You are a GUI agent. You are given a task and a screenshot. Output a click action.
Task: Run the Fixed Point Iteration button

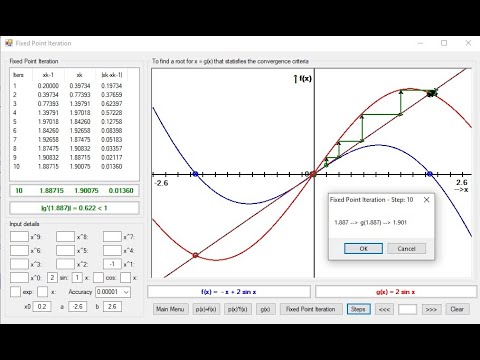pyautogui.click(x=310, y=309)
